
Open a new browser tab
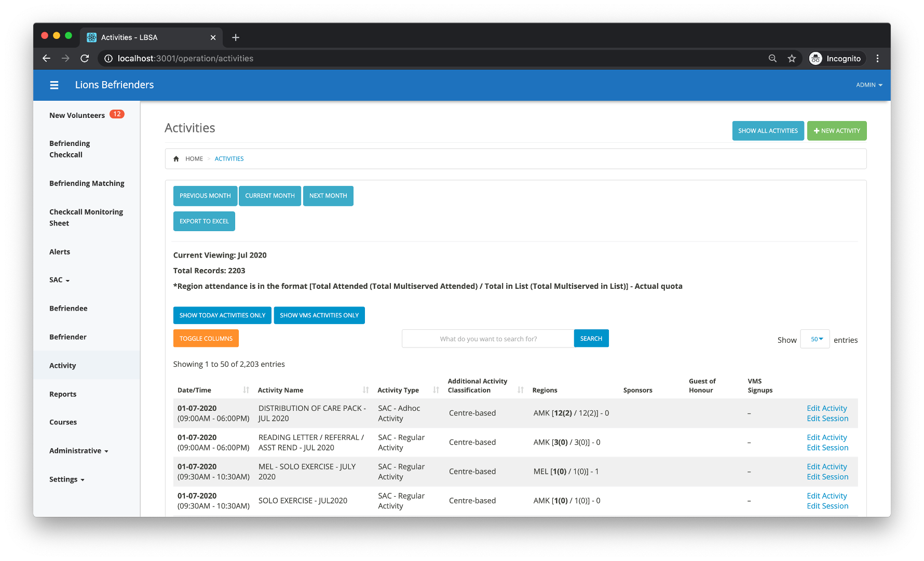point(236,37)
